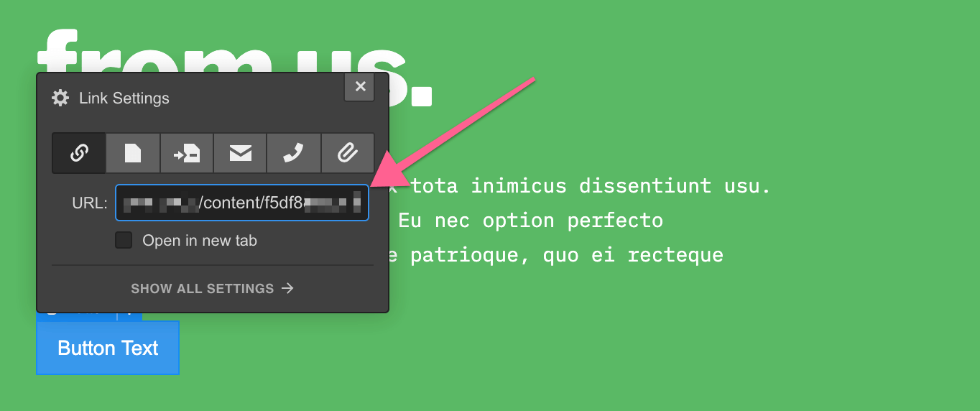Focus the URL input field
Viewport: 980px width, 411px height.
(242, 203)
